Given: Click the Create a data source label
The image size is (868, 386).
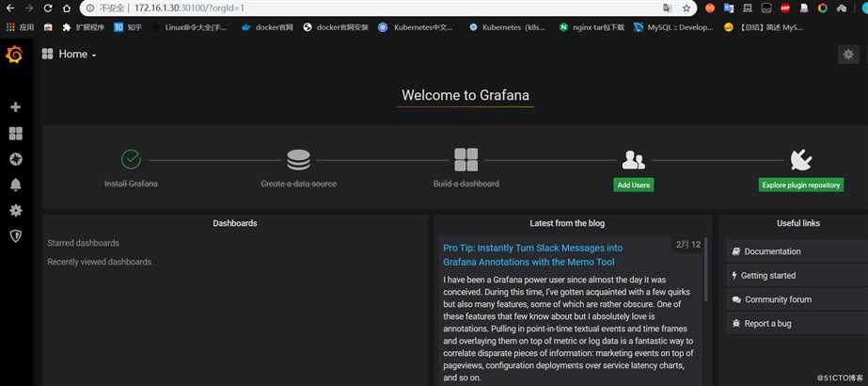Looking at the screenshot, I should pos(298,184).
